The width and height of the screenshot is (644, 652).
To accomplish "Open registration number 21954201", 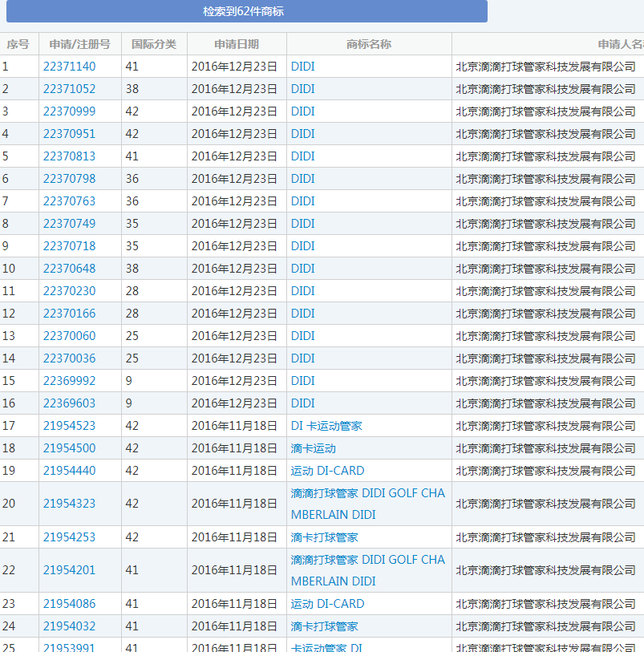I will 70,570.
